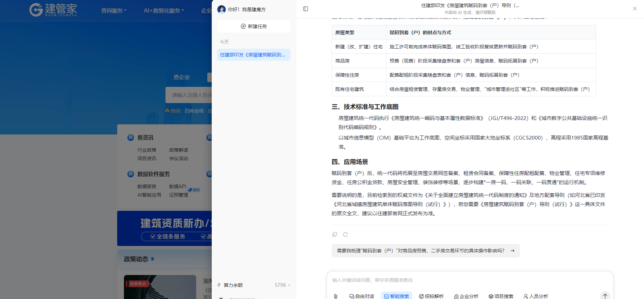Switch to 自由对话 mode

click(362, 296)
